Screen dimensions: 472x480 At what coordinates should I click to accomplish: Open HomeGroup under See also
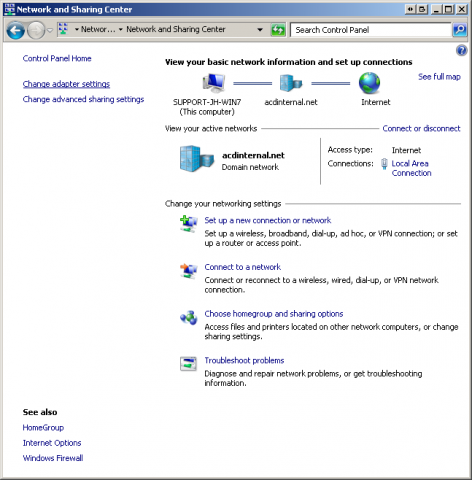(x=43, y=427)
